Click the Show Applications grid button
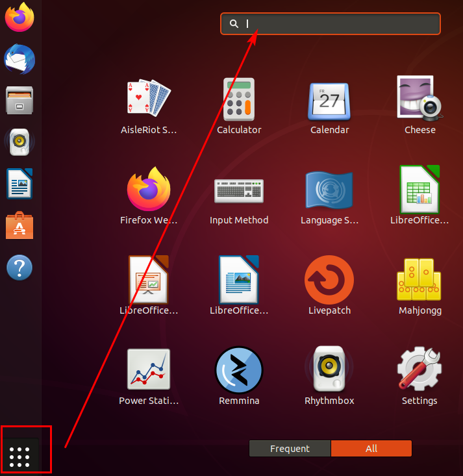 click(20, 457)
